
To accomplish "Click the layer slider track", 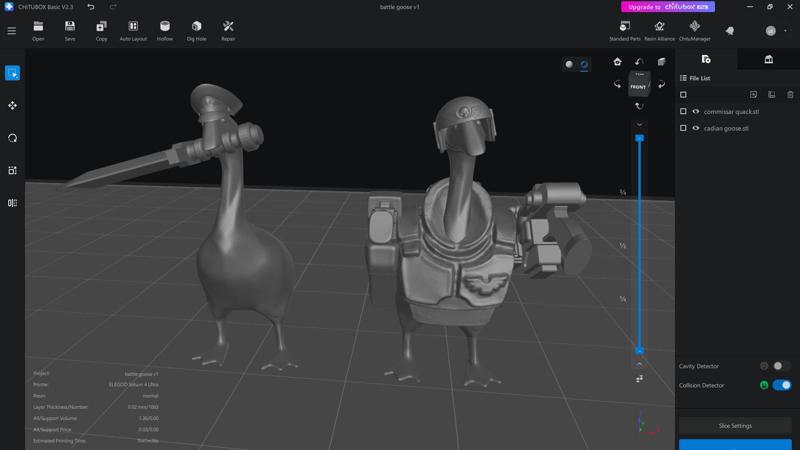I will 639,244.
